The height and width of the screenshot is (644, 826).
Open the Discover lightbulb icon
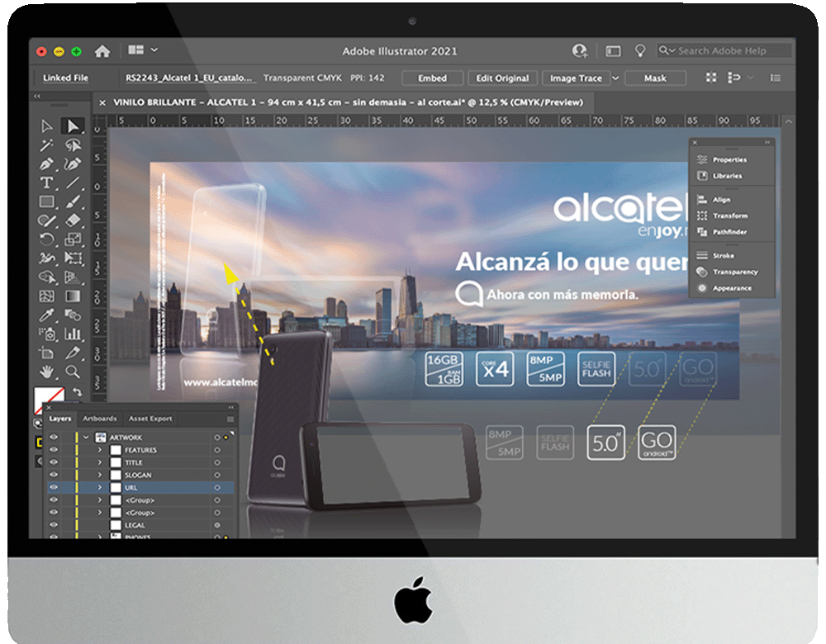(640, 50)
